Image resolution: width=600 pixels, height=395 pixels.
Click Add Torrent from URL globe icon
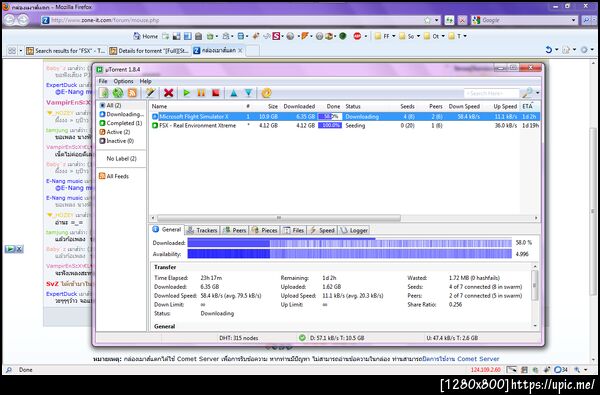click(x=118, y=93)
